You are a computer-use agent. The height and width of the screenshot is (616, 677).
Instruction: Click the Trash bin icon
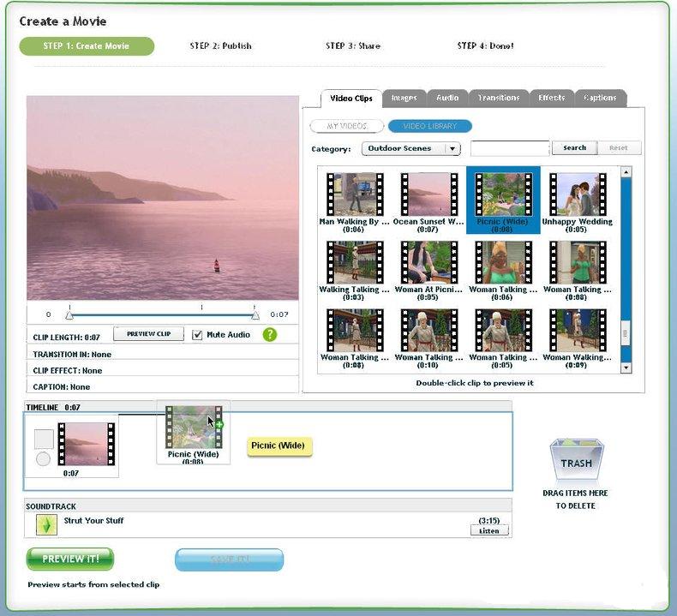576,462
